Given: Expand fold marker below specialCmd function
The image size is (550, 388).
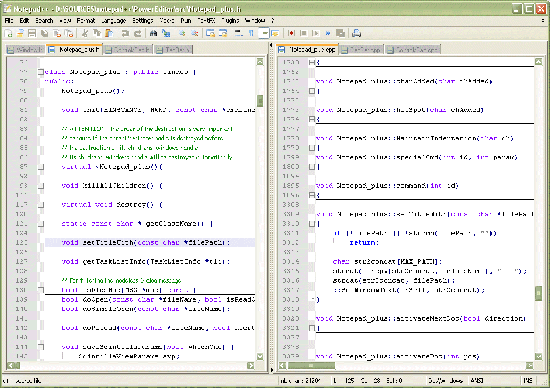Looking at the screenshot, I should 312,167.
